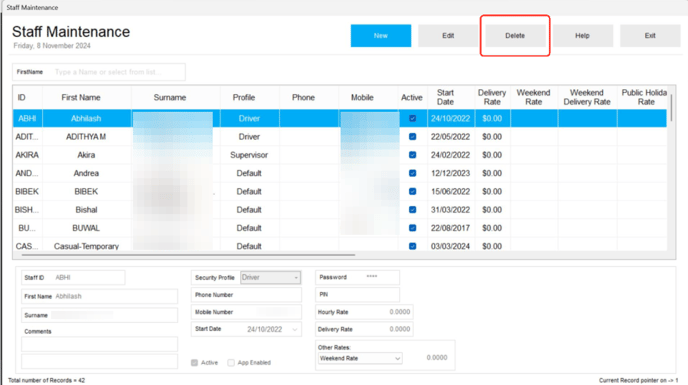
Task: Toggle Active checkbox in Casual-Temporary row
Action: point(412,246)
